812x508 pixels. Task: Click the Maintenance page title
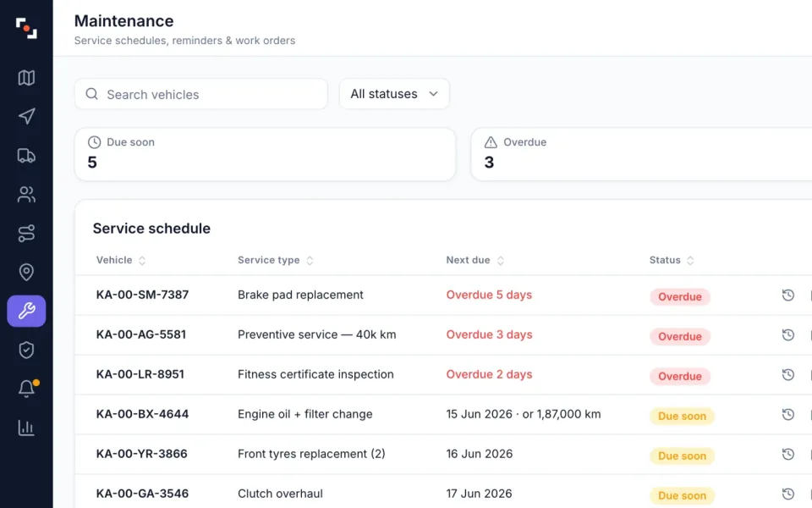[123, 20]
